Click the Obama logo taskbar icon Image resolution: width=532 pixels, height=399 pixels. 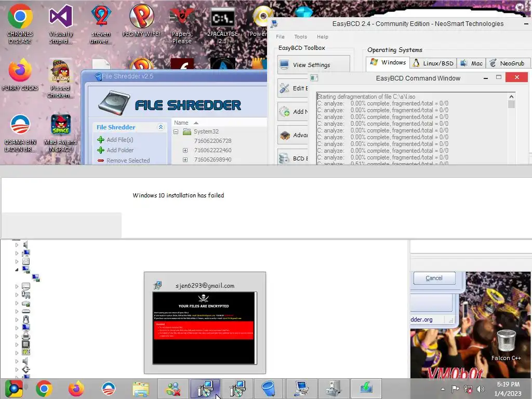point(109,389)
